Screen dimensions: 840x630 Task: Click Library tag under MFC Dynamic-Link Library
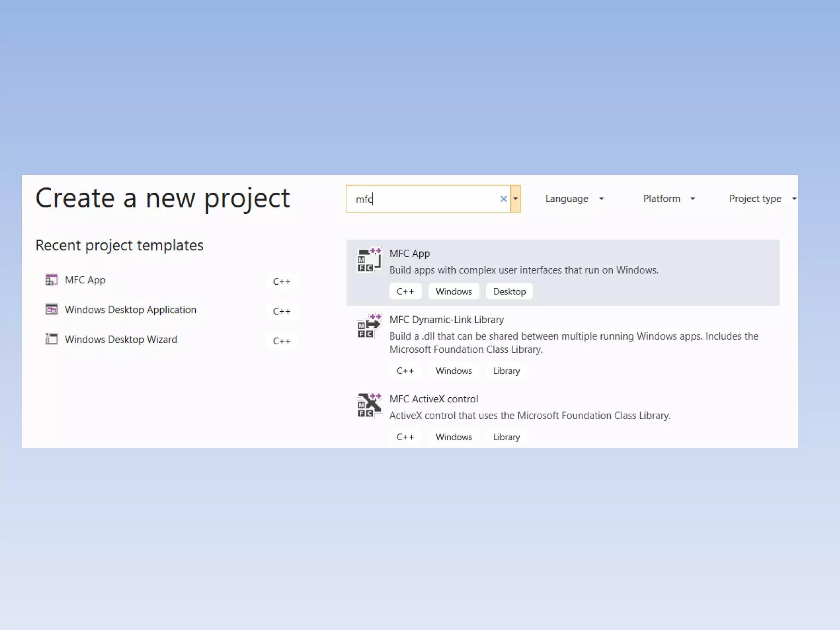pyautogui.click(x=506, y=371)
